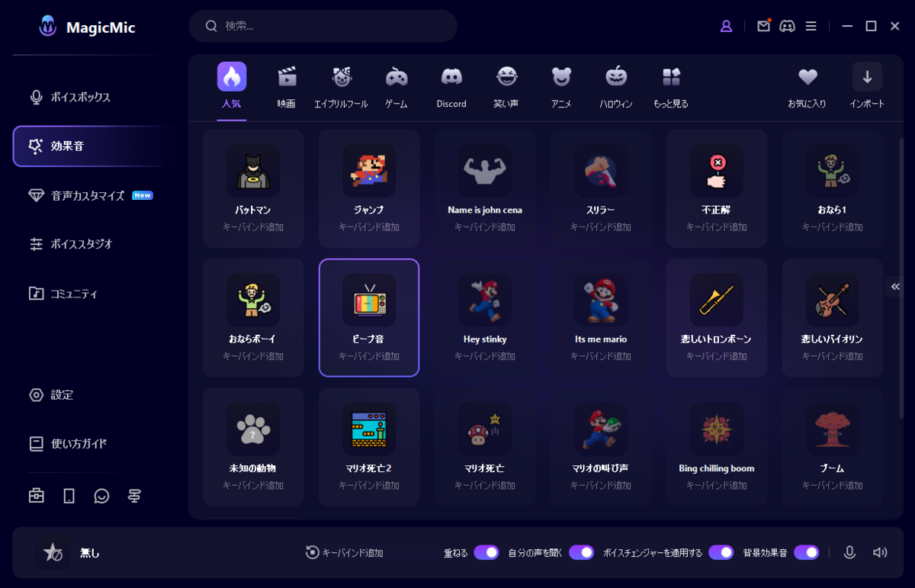The width and height of the screenshot is (915, 588).
Task: Open the mail notifications icon
Action: coord(763,26)
